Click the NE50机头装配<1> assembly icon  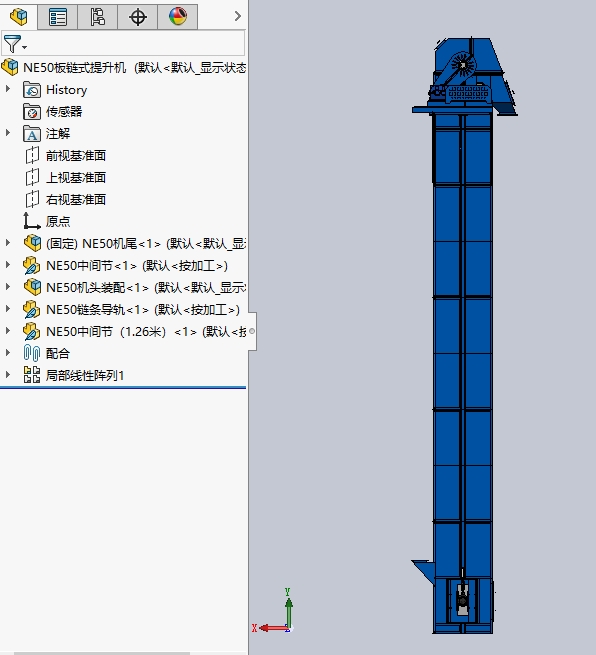click(32, 287)
